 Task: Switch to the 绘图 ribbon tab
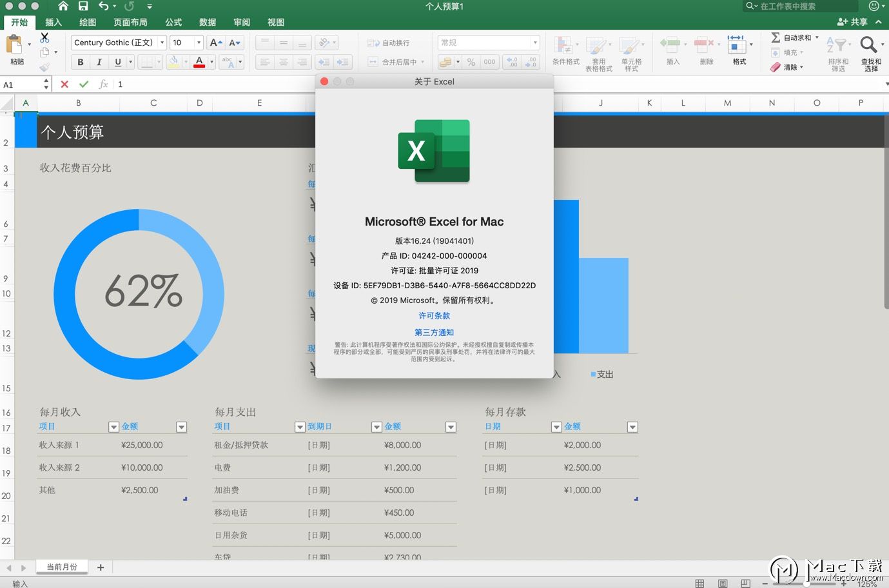click(88, 22)
